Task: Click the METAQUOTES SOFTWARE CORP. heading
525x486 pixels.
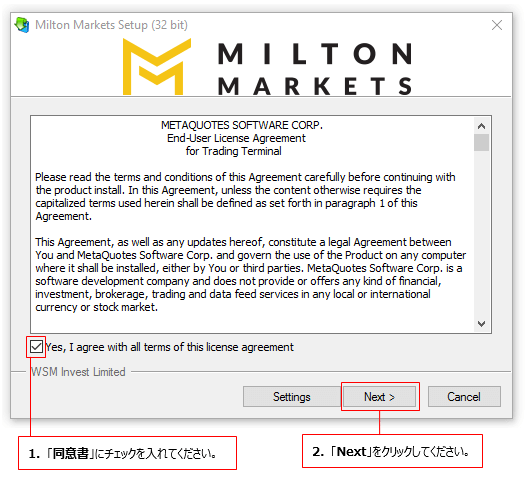Action: click(x=241, y=125)
